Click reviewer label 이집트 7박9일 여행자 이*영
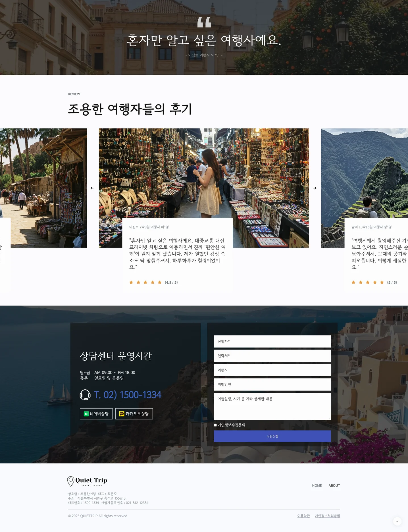The width and height of the screenshot is (408, 532). pyautogui.click(x=149, y=227)
